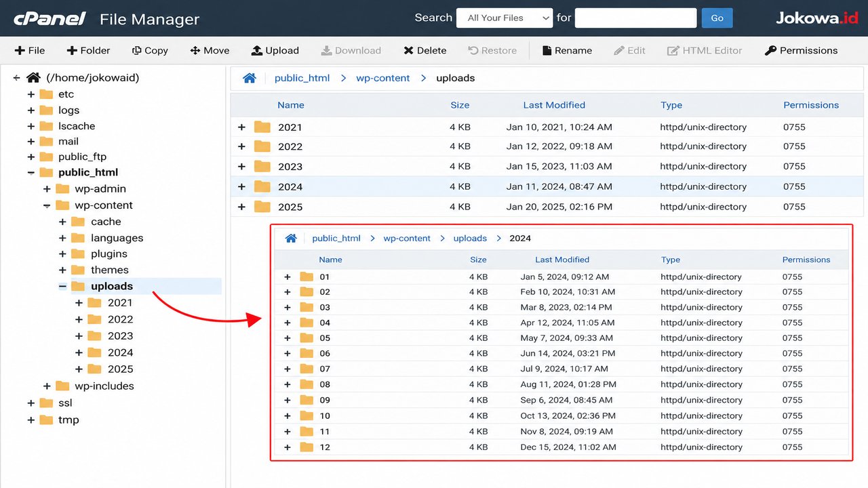Click folder icon of 2022 row in uploads list

262,146
